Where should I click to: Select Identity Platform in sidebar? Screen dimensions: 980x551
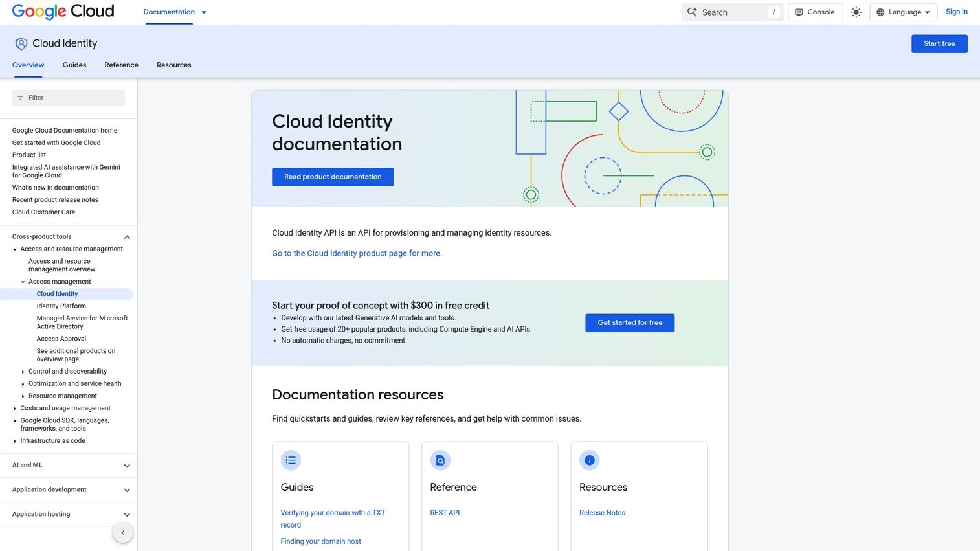coord(61,306)
